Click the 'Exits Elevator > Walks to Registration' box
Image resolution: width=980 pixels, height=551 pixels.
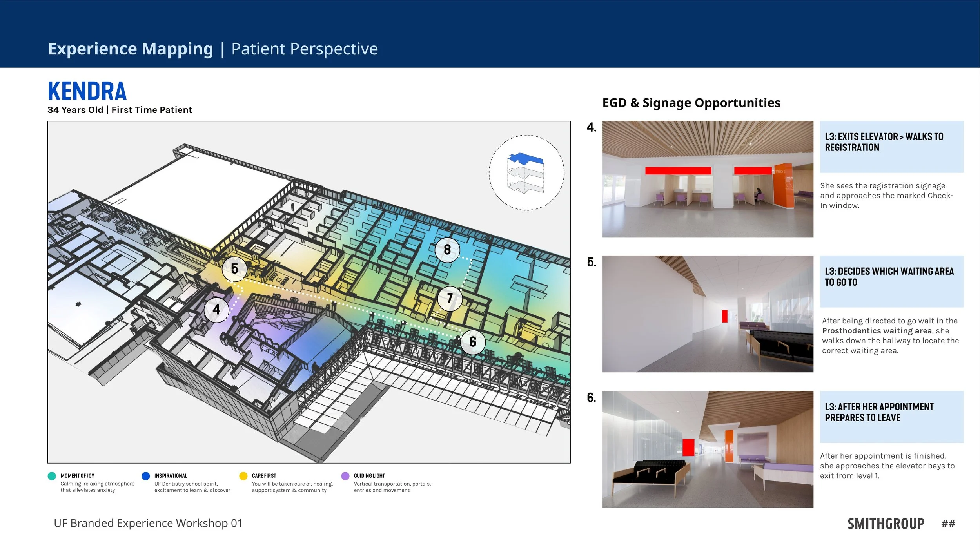(x=891, y=147)
